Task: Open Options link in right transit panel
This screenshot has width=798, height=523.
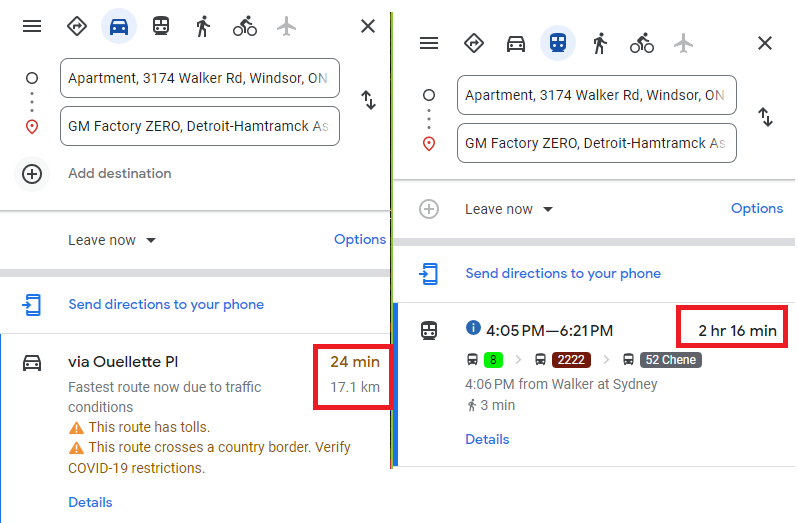Action: point(757,208)
